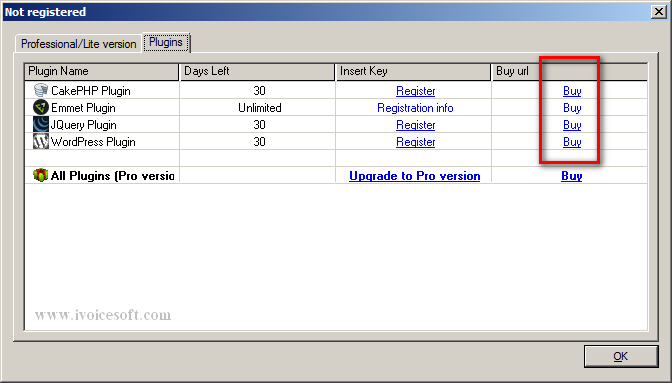Select the WordPress Plugin name text
The image size is (672, 383).
click(93, 142)
